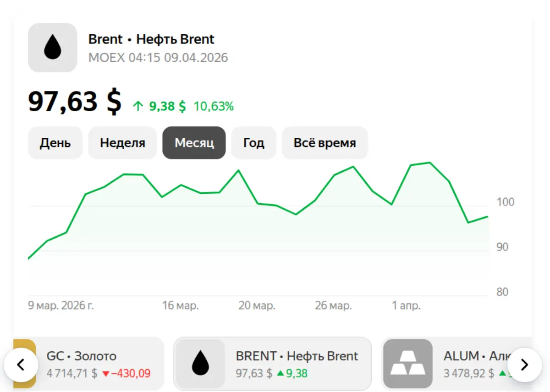Click the gold price 4 714,71 $
This screenshot has height=392, width=550.
[x=72, y=374]
